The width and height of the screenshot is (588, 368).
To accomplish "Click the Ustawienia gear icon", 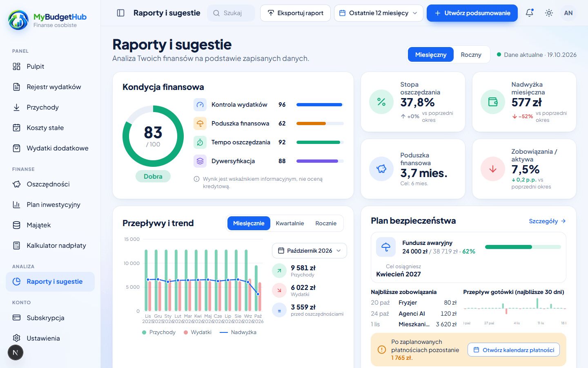I will coord(16,338).
